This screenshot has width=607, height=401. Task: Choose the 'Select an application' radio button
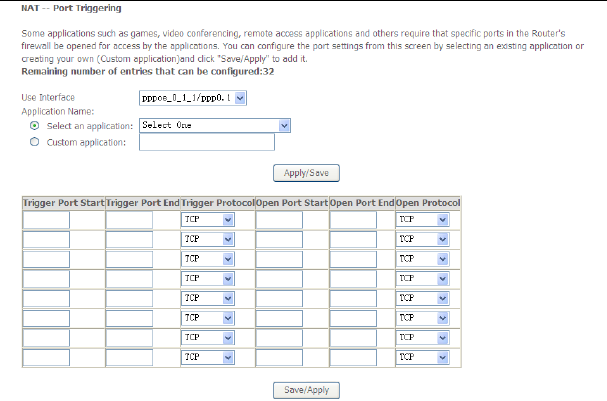[36, 126]
